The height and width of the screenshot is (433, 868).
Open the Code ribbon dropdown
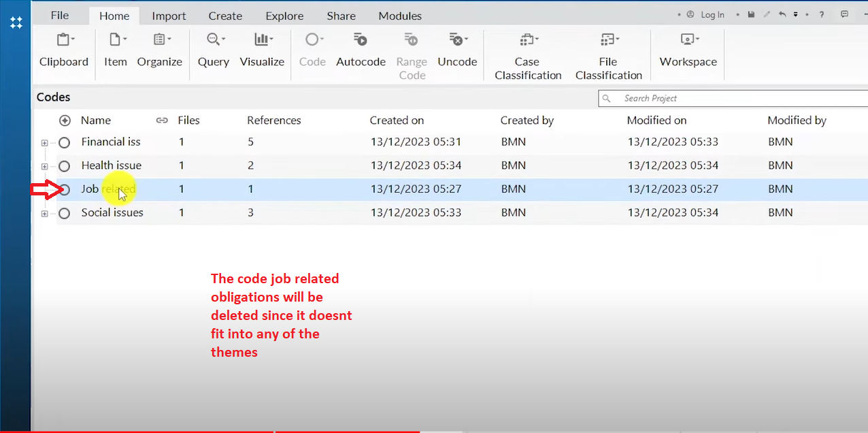312,50
